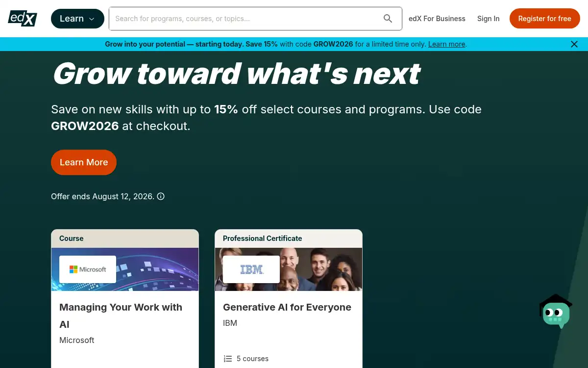Click 'Microsoft' provider name under course title

[77, 340]
